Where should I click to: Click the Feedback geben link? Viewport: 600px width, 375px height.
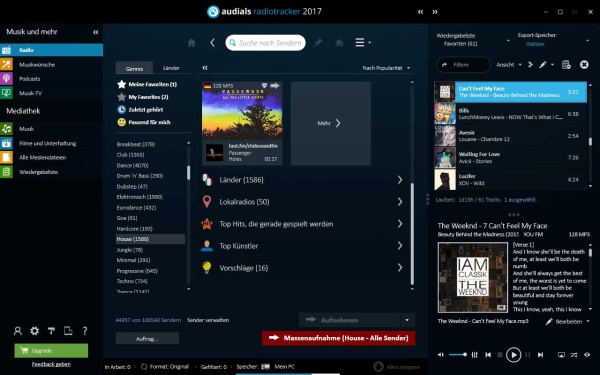(x=51, y=364)
